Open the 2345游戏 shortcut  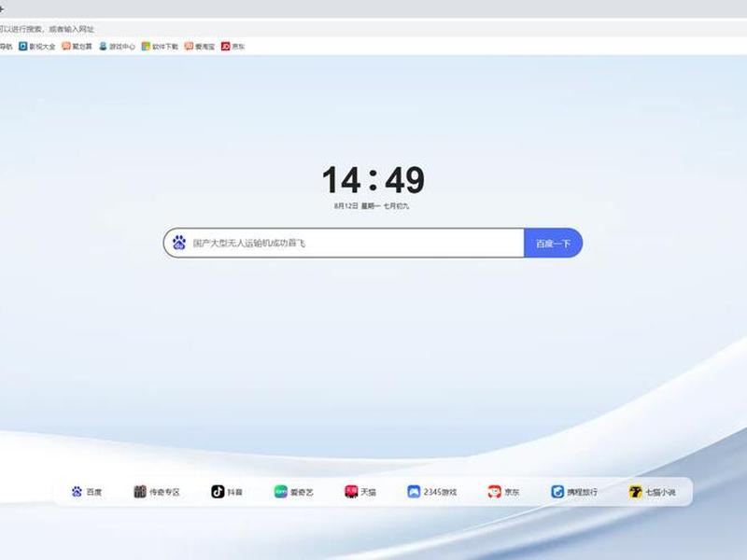pos(432,492)
